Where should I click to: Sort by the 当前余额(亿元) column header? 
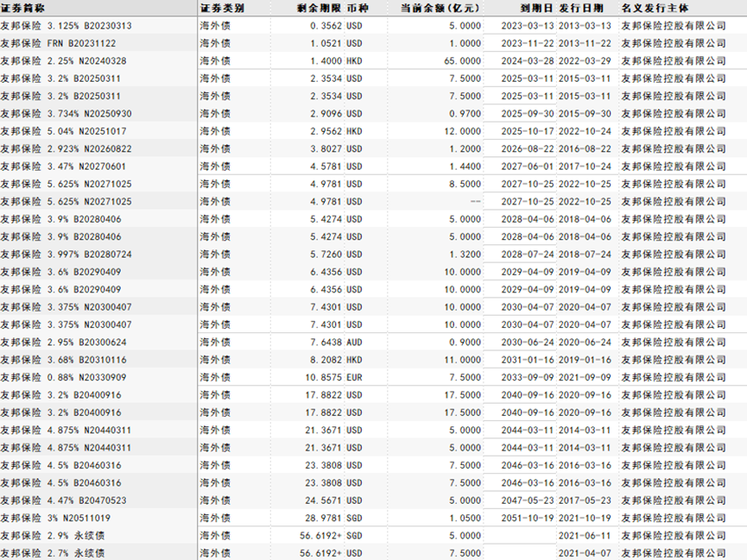pyautogui.click(x=440, y=8)
